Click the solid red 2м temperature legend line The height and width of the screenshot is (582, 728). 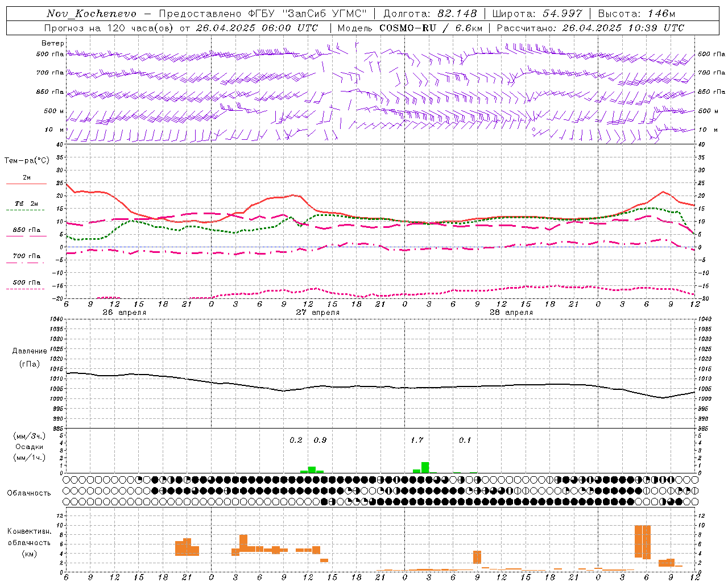coord(26,184)
